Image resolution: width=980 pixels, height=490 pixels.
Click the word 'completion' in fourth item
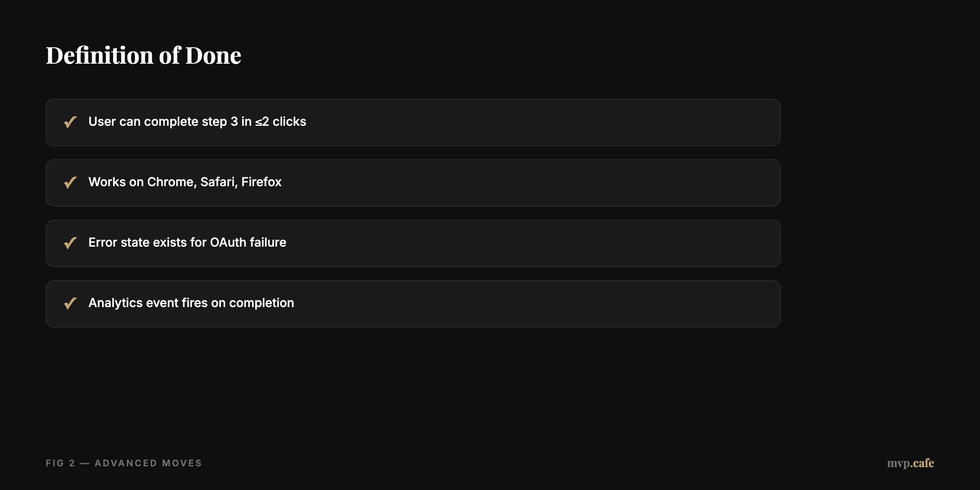point(261,303)
